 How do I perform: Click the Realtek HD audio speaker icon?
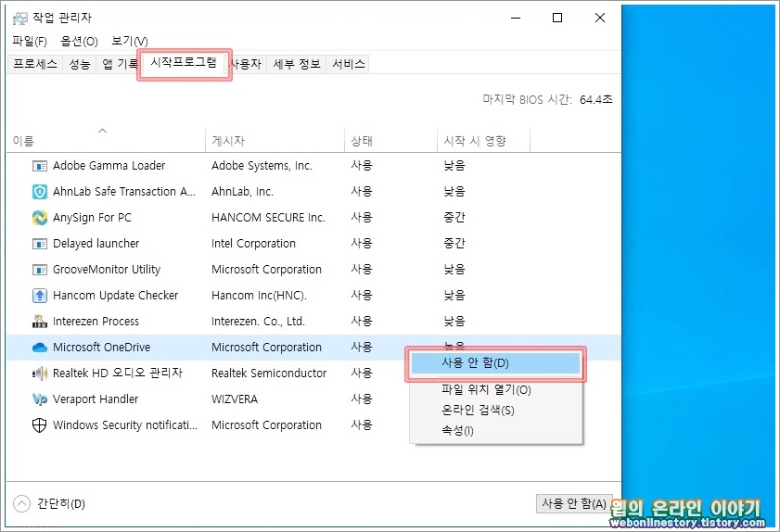[40, 373]
